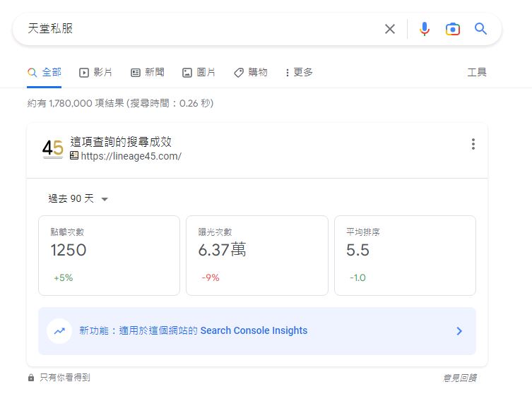
Task: Open the 點擊次數 1250 card
Action: pos(109,256)
